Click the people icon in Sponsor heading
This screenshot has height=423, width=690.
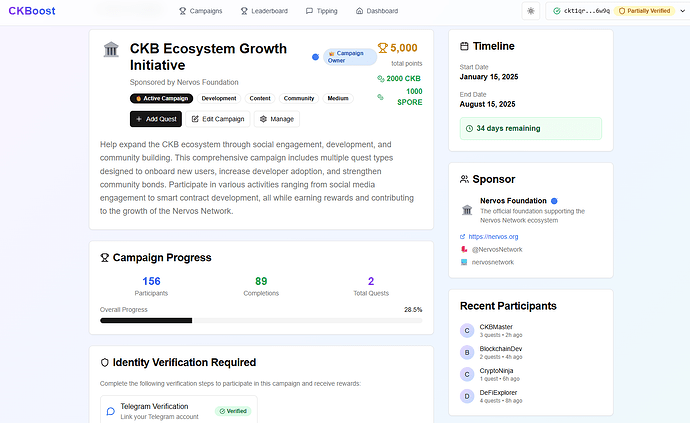(x=464, y=179)
